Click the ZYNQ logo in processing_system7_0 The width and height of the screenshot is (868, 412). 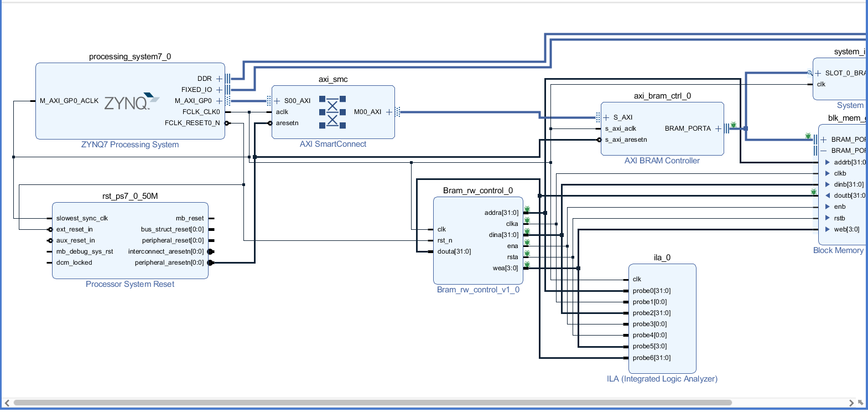[x=132, y=101]
